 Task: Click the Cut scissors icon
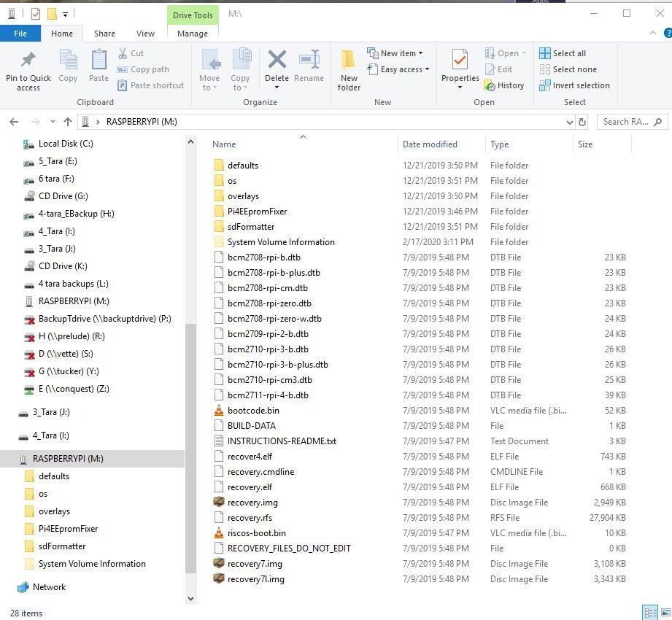[123, 53]
